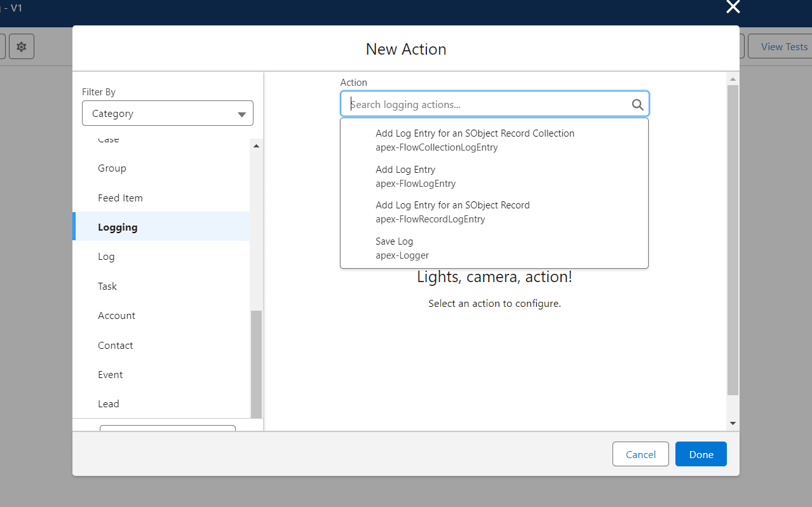Click the search magnifier icon in Action field

pos(637,105)
